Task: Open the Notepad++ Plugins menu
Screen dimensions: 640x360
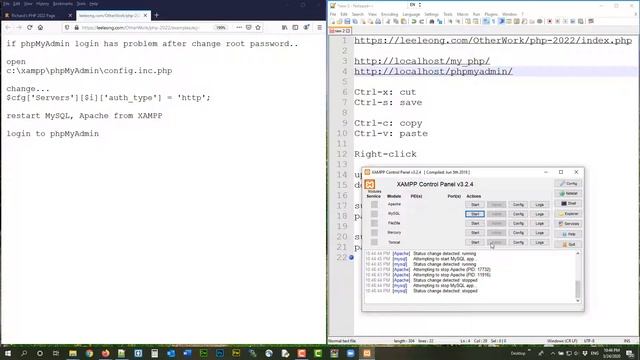Action: (x=491, y=14)
